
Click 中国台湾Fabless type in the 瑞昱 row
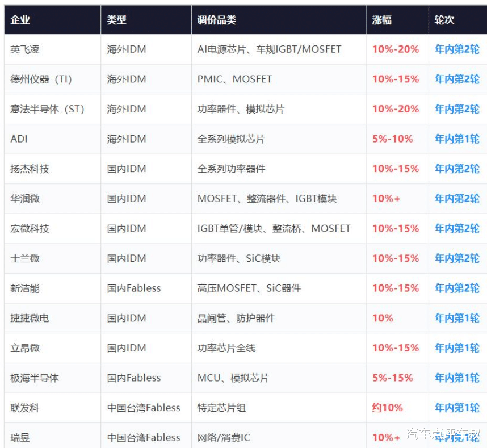coord(144,437)
